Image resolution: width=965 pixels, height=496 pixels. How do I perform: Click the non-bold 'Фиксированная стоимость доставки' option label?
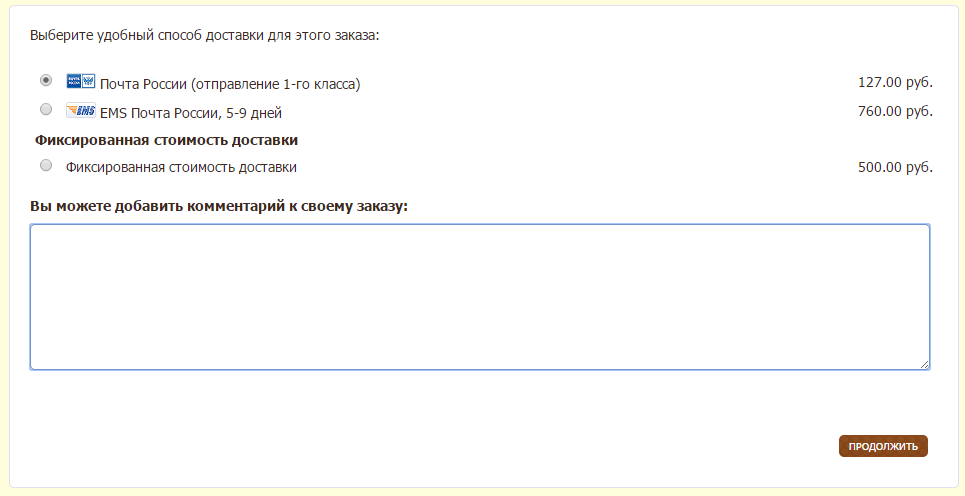(181, 167)
